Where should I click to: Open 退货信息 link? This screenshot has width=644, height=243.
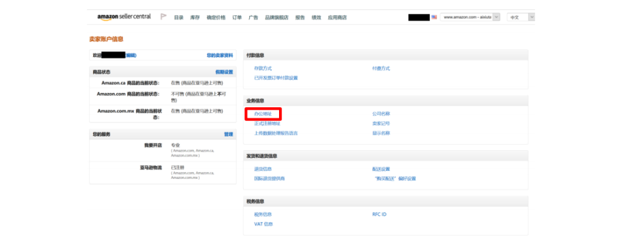coord(263,169)
